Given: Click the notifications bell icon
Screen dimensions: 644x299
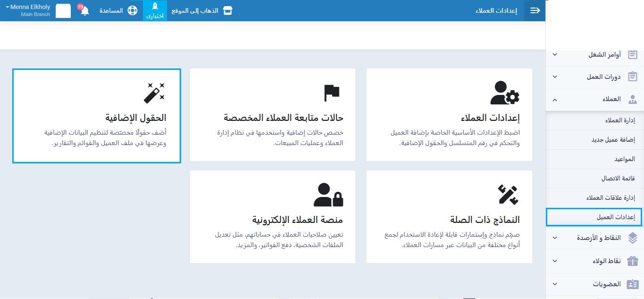Looking at the screenshot, I should tap(84, 11).
